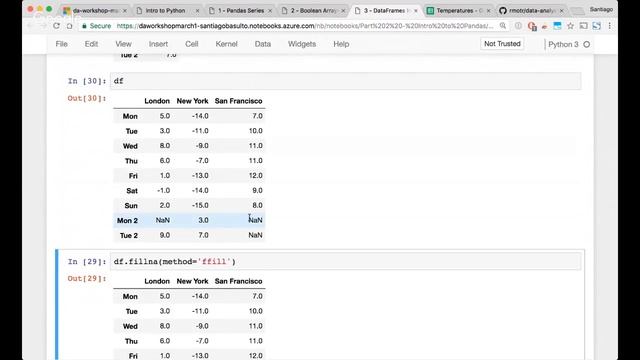This screenshot has height=360, width=640.
Task: Click the Mon 2 row label
Action: coord(127,220)
